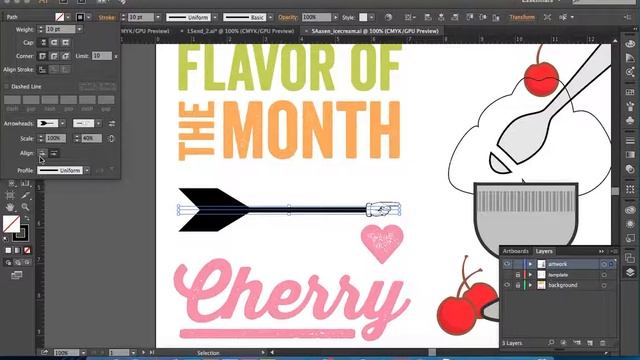
Task: Click the Opacity link in control bar
Action: 288,17
